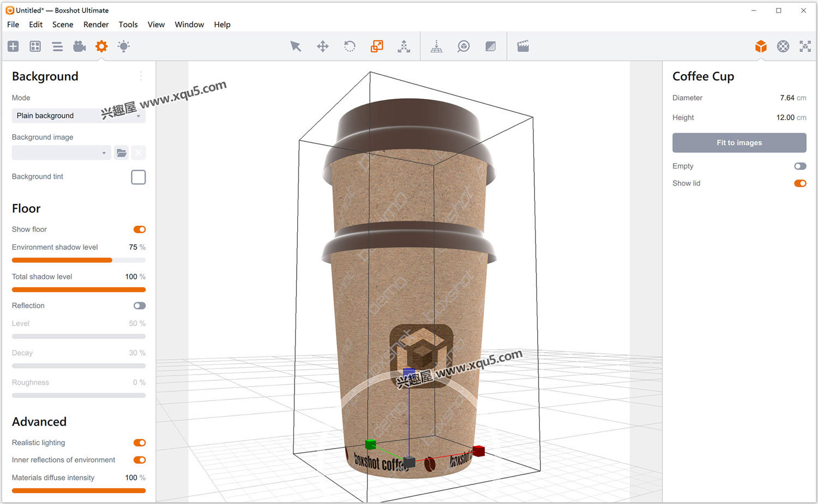Toggle Inner reflections of environment switch

point(140,460)
